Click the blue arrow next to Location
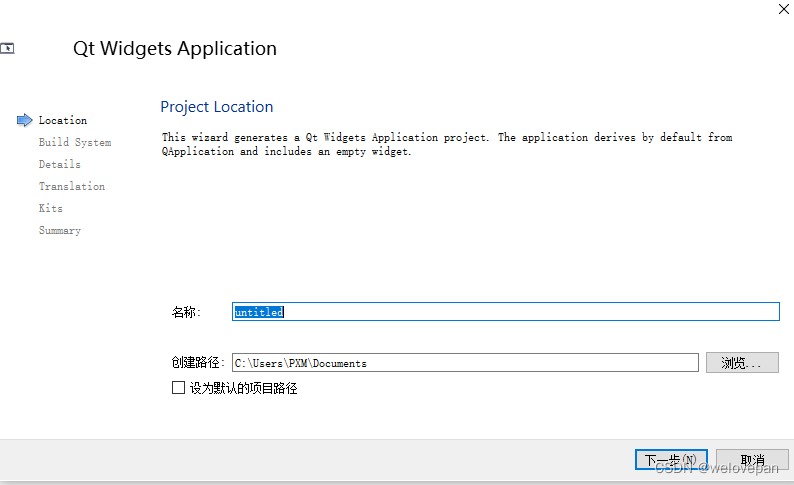This screenshot has width=794, height=485. pyautogui.click(x=24, y=120)
